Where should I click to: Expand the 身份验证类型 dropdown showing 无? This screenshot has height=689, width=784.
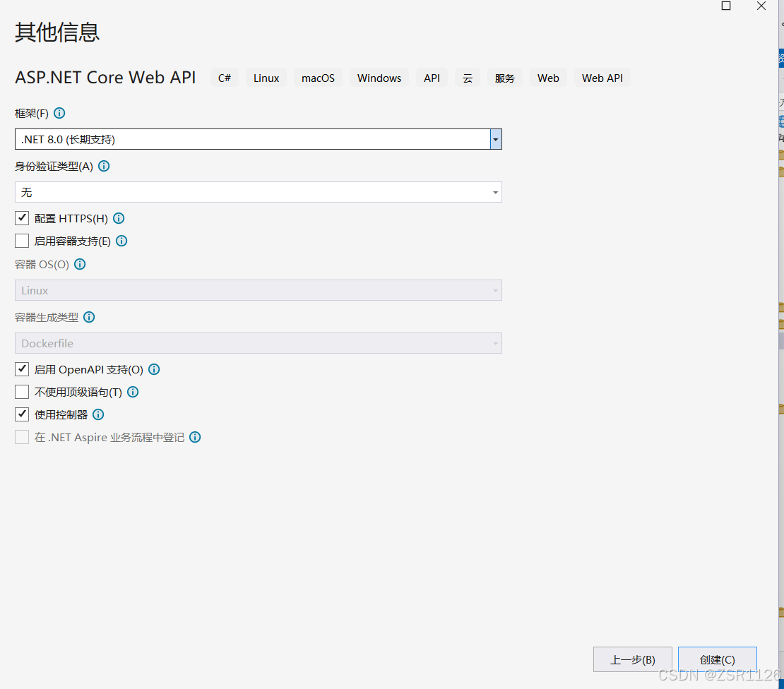tap(494, 192)
